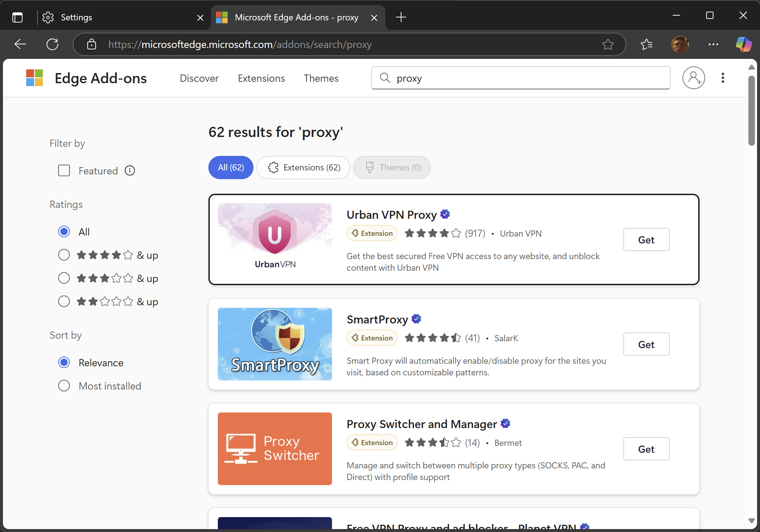Click the Bermet publisher name
The width and height of the screenshot is (760, 532).
point(508,443)
